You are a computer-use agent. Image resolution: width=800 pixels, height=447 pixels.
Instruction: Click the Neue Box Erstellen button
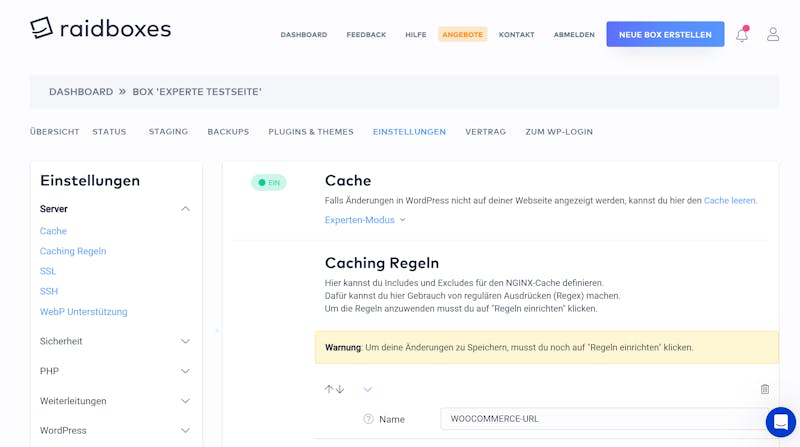coord(665,34)
